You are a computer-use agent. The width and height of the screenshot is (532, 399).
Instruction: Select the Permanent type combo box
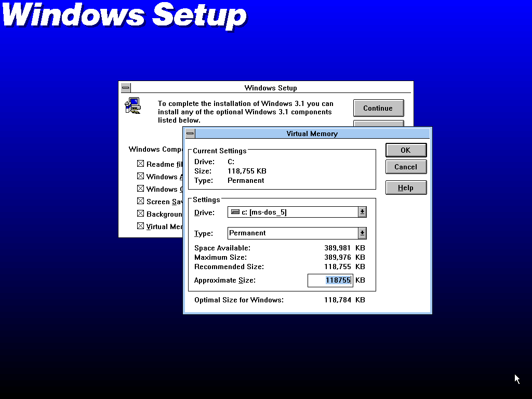click(297, 233)
